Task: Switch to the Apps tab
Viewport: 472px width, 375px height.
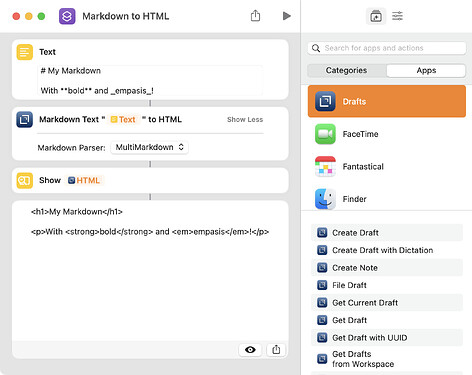Action: pos(426,70)
